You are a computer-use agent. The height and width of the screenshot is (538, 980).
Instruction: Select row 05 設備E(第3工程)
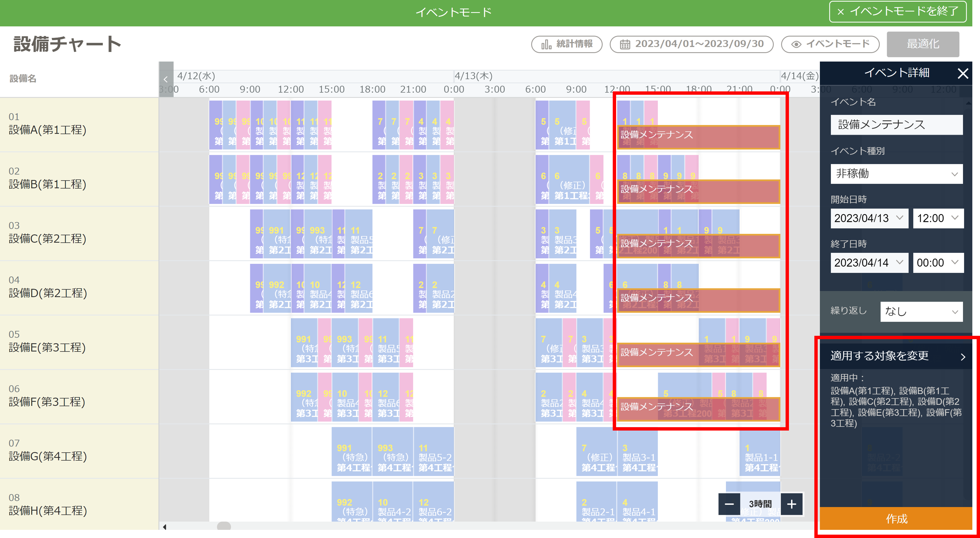[79, 342]
